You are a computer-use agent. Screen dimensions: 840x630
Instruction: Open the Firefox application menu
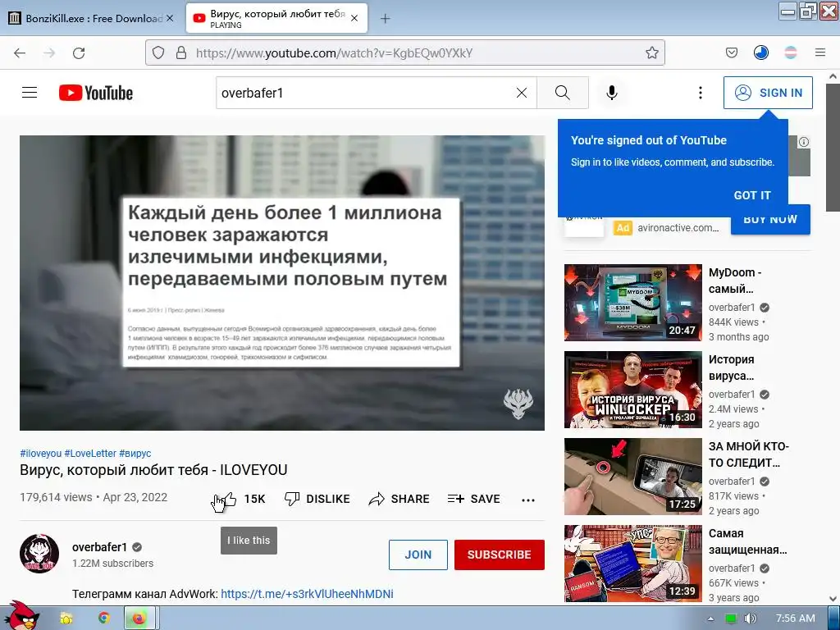coord(819,52)
